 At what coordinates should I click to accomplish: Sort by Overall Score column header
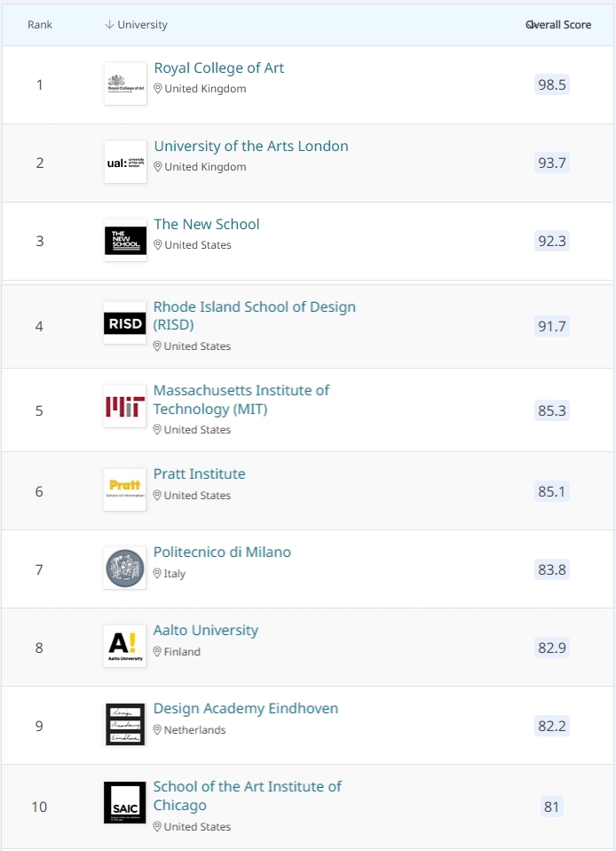(558, 25)
